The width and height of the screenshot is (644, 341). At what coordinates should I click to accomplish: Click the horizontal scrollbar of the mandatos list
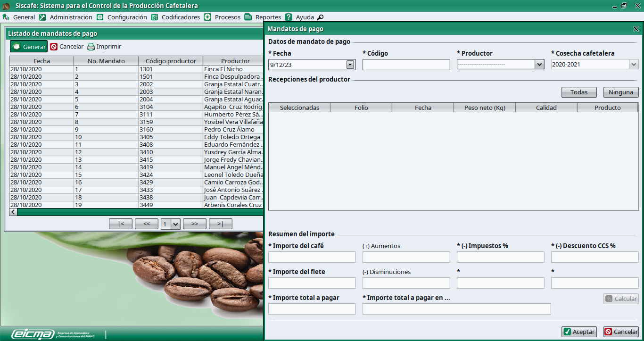pyautogui.click(x=137, y=212)
